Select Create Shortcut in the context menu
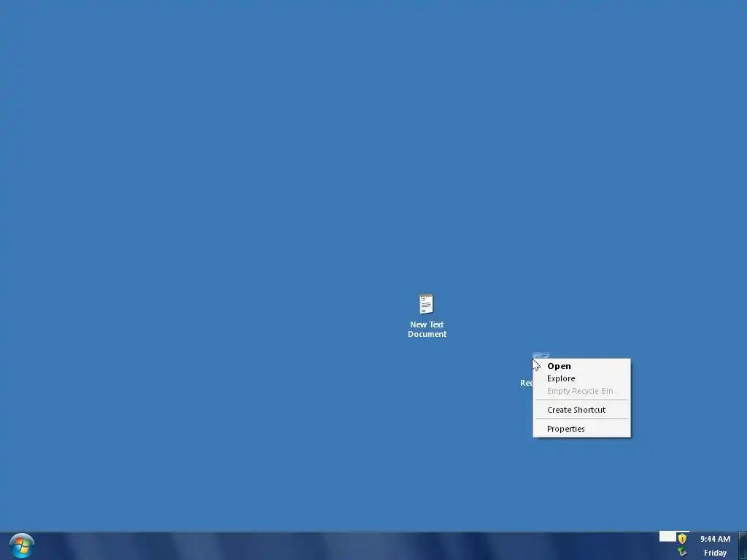747x560 pixels. [581, 410]
